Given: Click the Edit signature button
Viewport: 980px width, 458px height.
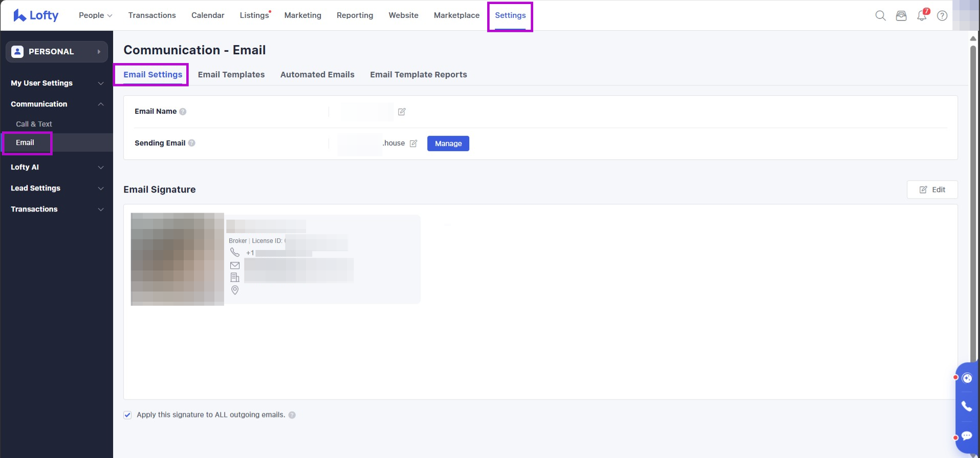Looking at the screenshot, I should pos(932,190).
